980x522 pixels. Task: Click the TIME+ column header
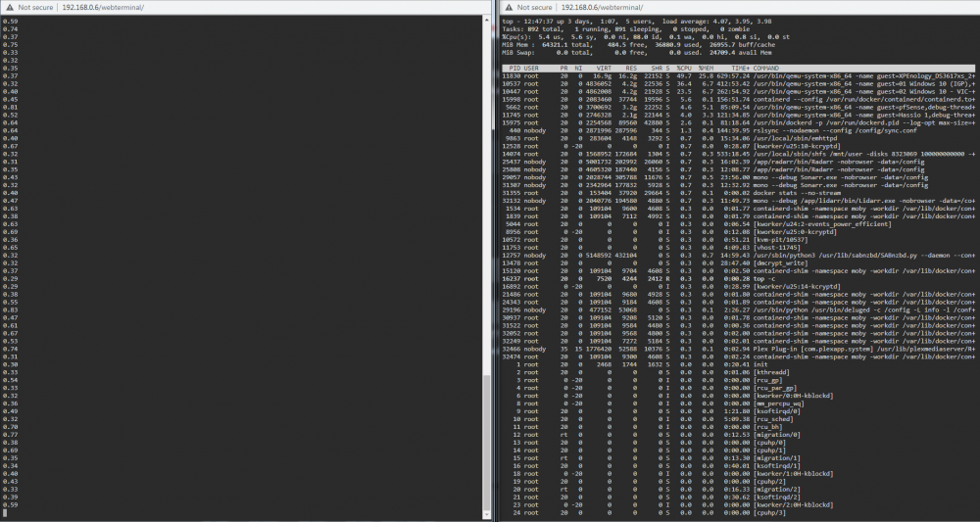741,68
